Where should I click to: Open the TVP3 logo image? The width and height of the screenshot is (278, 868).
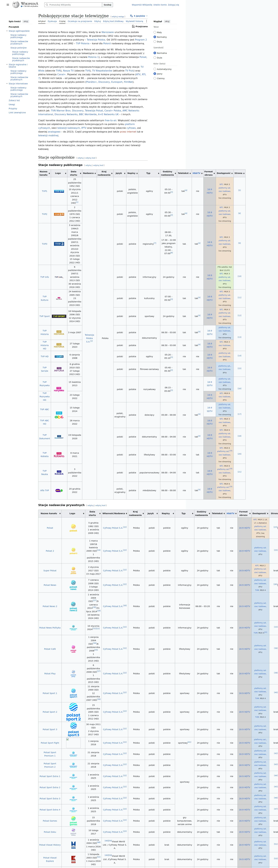(59, 244)
